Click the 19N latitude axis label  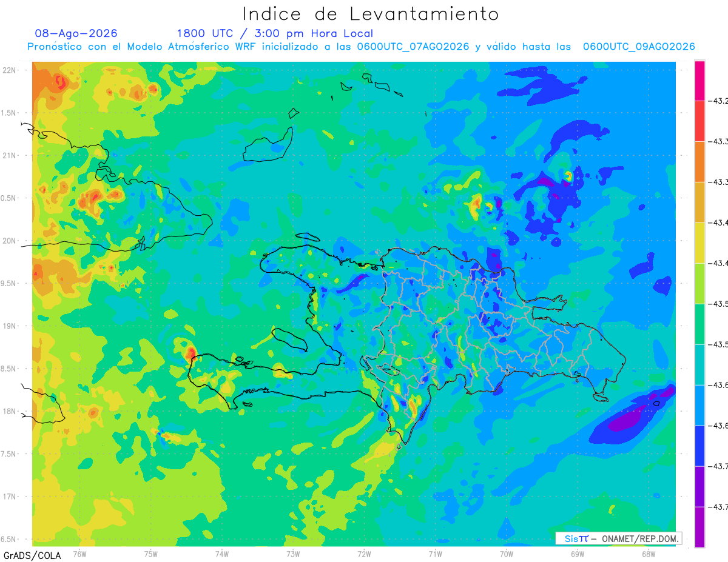click(10, 326)
